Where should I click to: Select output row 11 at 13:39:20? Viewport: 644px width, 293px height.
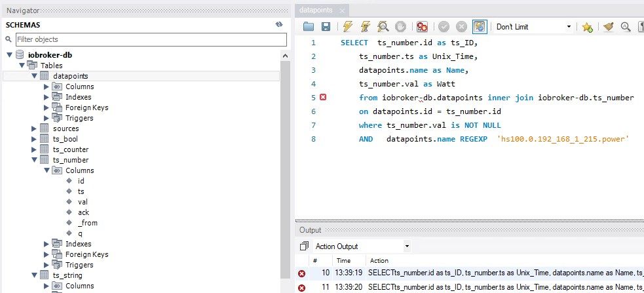tap(471, 287)
